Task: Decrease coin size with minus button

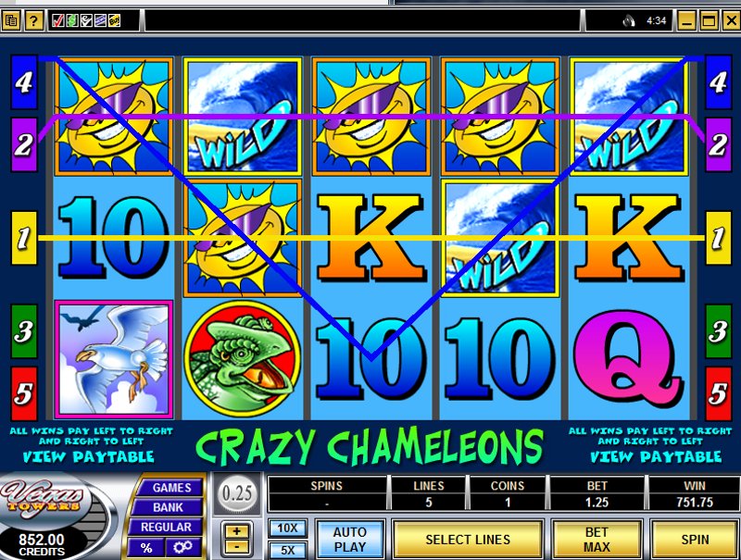Action: 237,547
